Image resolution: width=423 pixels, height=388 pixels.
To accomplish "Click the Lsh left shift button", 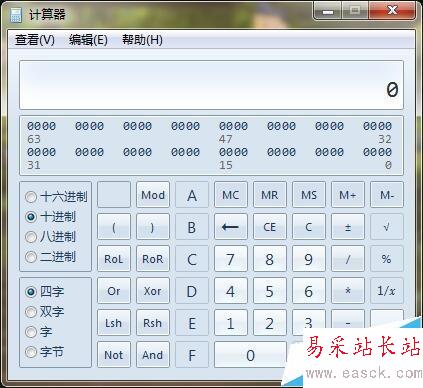I will [114, 323].
